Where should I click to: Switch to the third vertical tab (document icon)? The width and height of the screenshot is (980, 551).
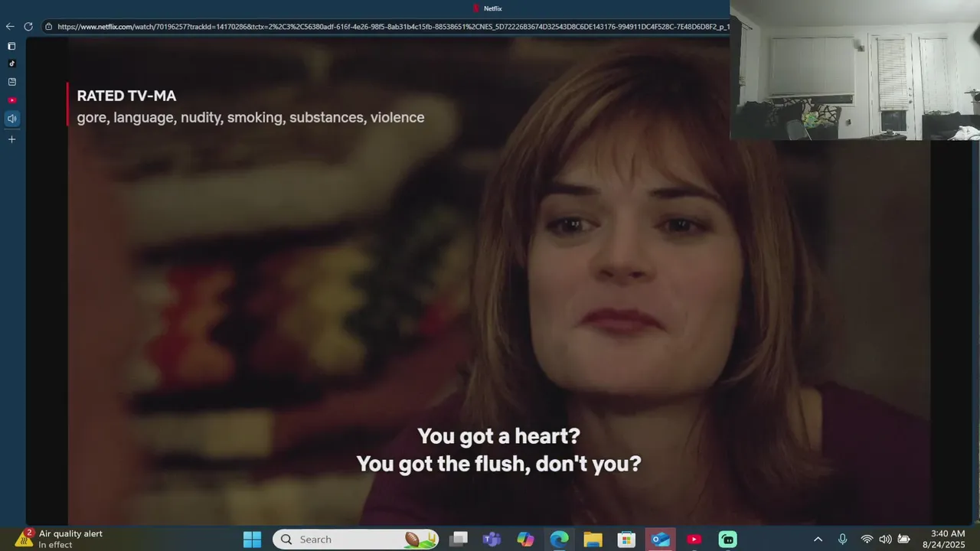(11, 82)
